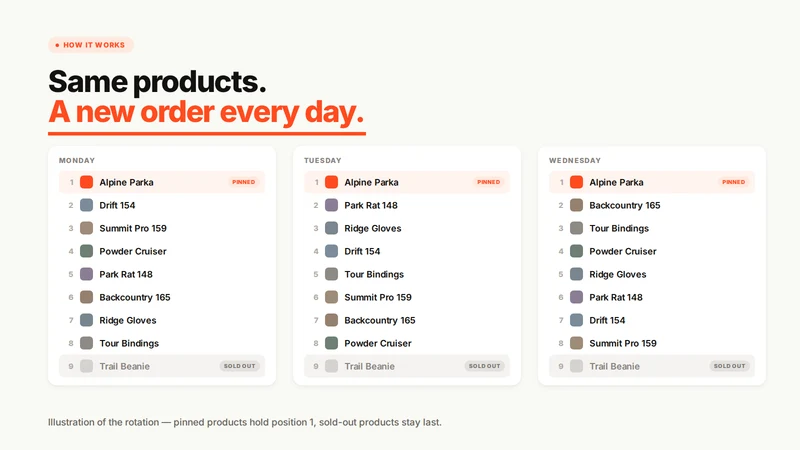This screenshot has height=450, width=800.
Task: Click the purple swatch beside Tuesday's Park Rat 148
Action: [x=332, y=205]
